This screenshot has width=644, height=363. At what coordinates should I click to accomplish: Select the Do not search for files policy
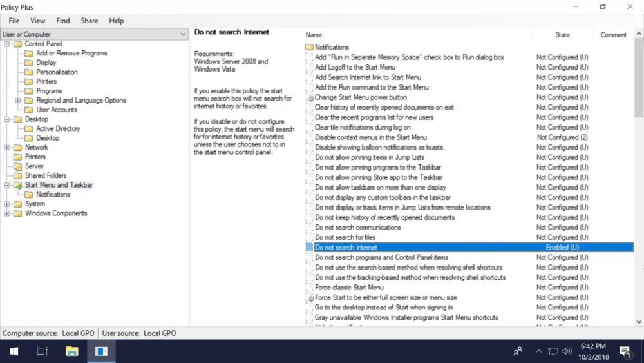(345, 237)
